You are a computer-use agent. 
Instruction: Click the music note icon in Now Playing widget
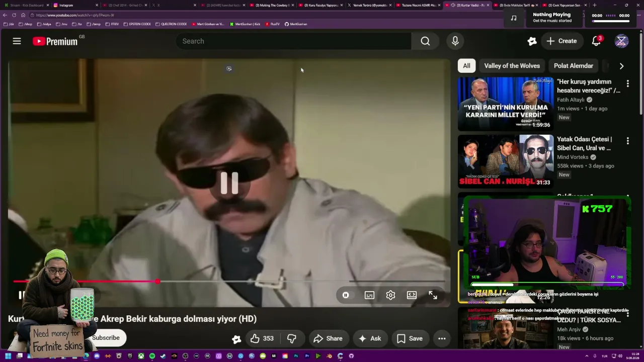513,18
